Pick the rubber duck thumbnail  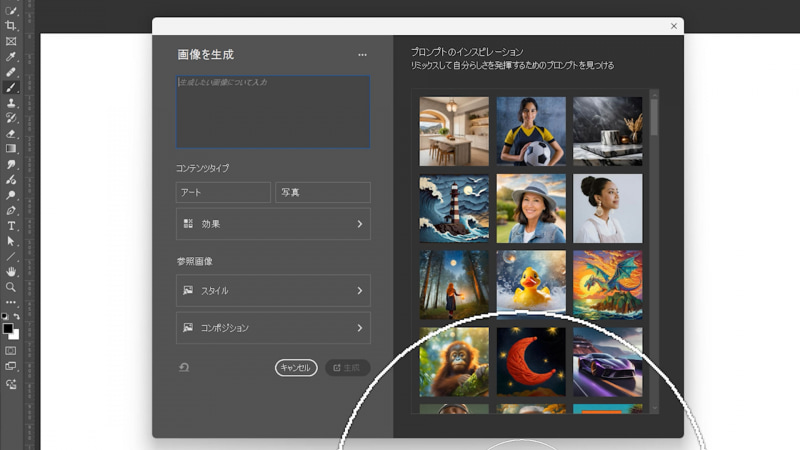(x=531, y=285)
